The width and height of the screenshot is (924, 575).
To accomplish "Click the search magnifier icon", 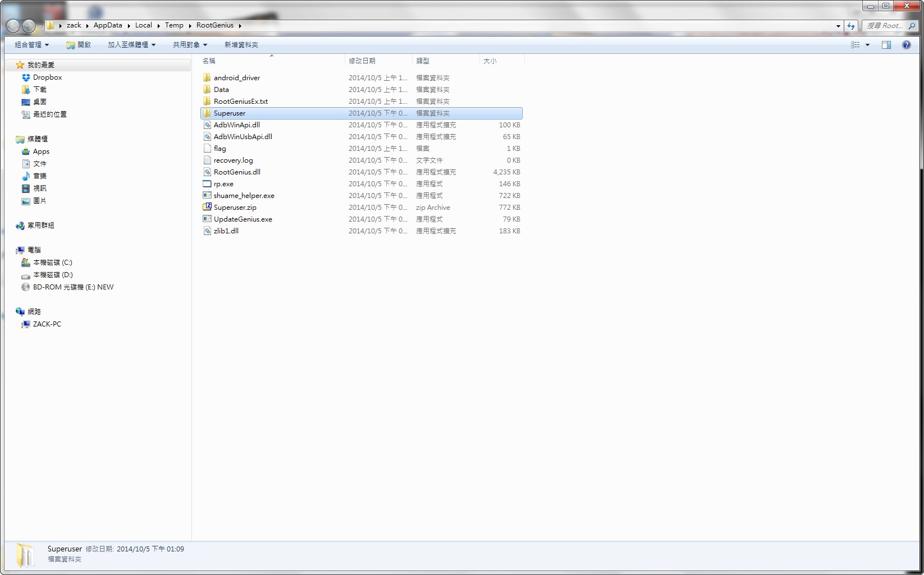I will (x=912, y=26).
